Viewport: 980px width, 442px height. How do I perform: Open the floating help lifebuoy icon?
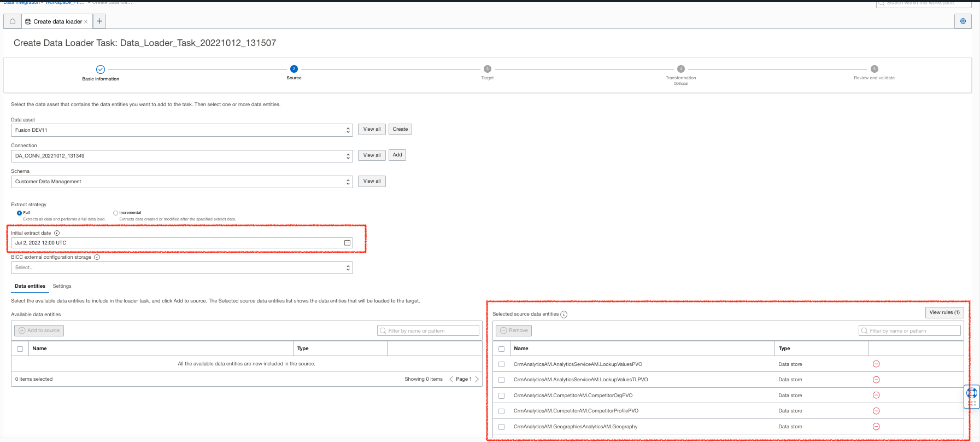(x=972, y=393)
